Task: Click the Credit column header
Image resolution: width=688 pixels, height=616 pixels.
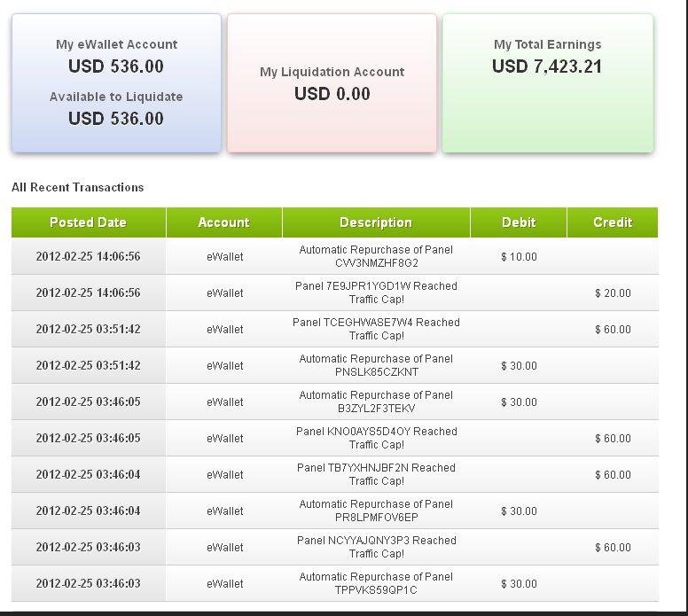Action: click(x=613, y=222)
